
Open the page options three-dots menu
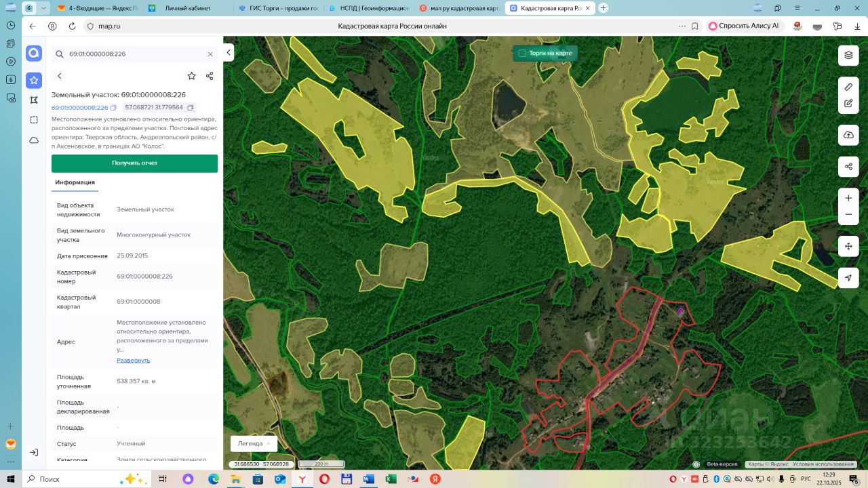click(682, 26)
